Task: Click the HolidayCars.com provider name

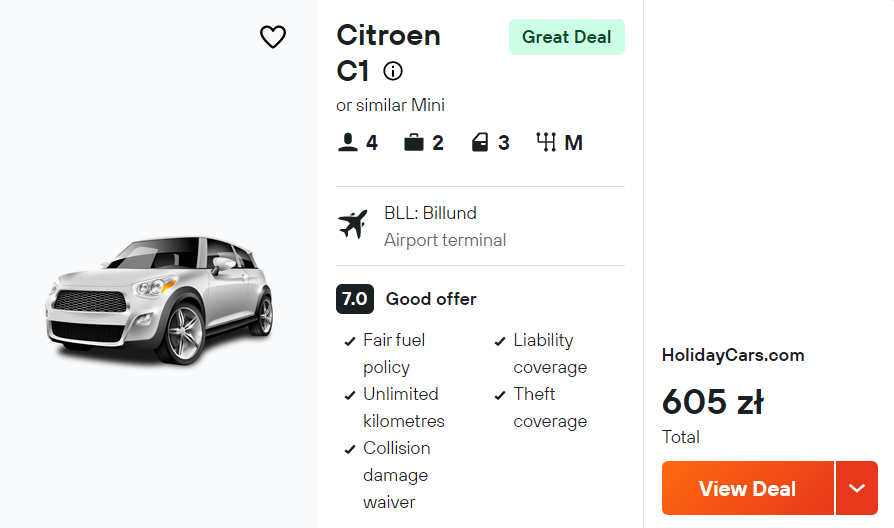Action: pos(733,355)
